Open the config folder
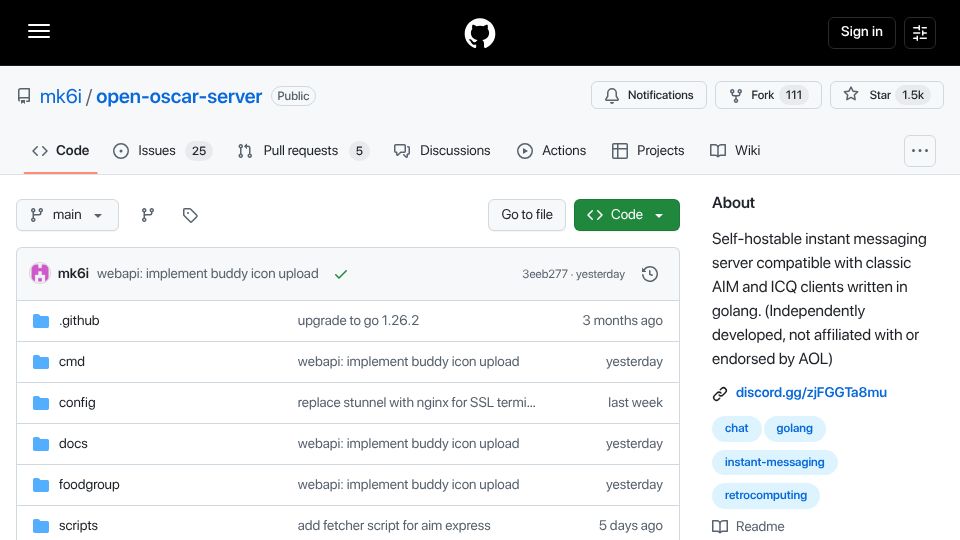Screen dimensions: 960x540 pos(77,403)
